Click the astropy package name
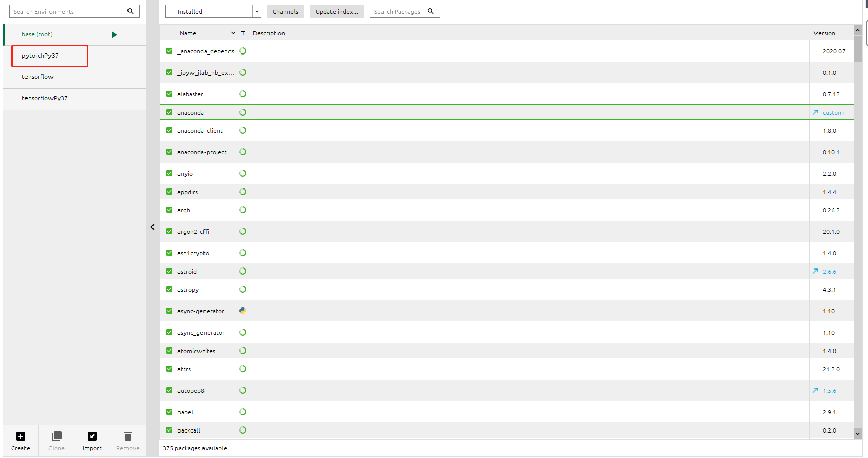 tap(188, 290)
